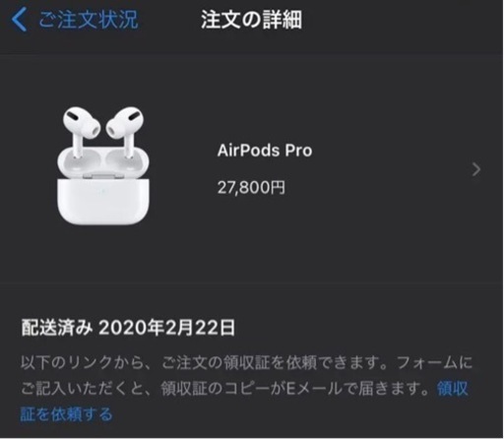Open 領収証 link at end of line

point(453,389)
